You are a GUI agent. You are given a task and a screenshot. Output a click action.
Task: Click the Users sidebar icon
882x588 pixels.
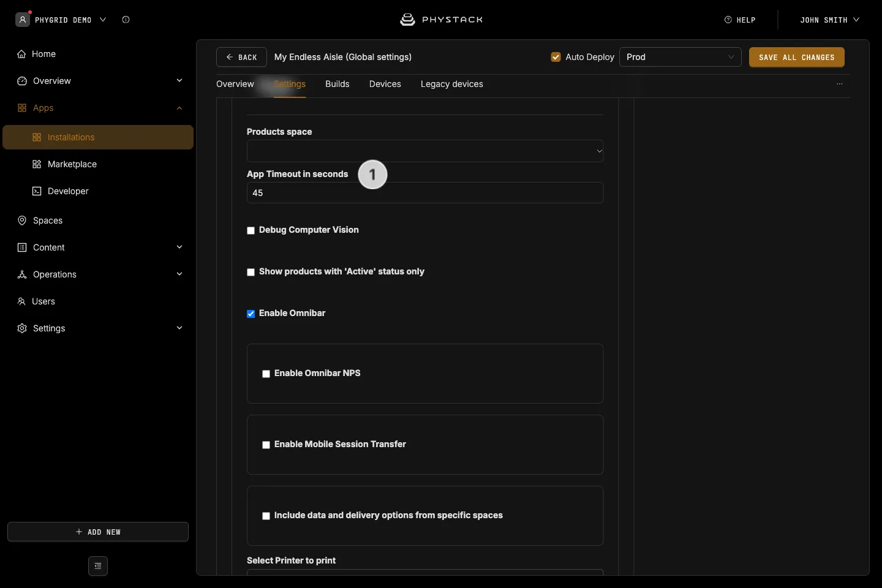point(21,301)
